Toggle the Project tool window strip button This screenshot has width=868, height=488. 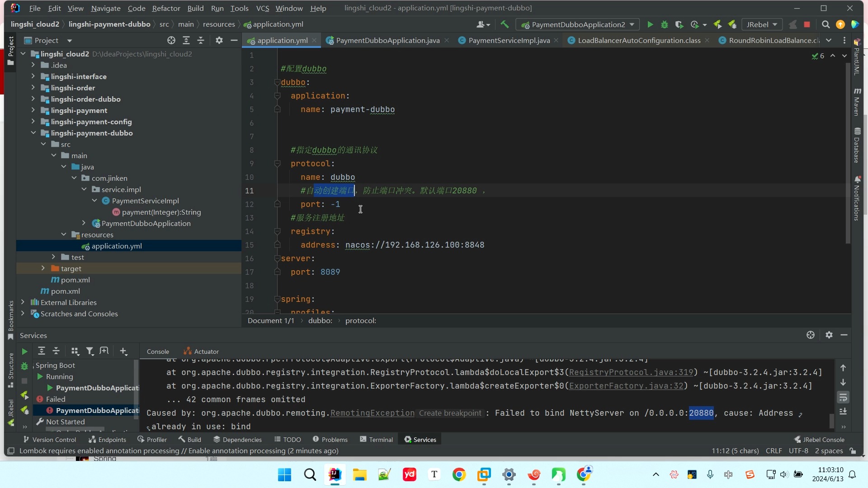click(x=11, y=51)
